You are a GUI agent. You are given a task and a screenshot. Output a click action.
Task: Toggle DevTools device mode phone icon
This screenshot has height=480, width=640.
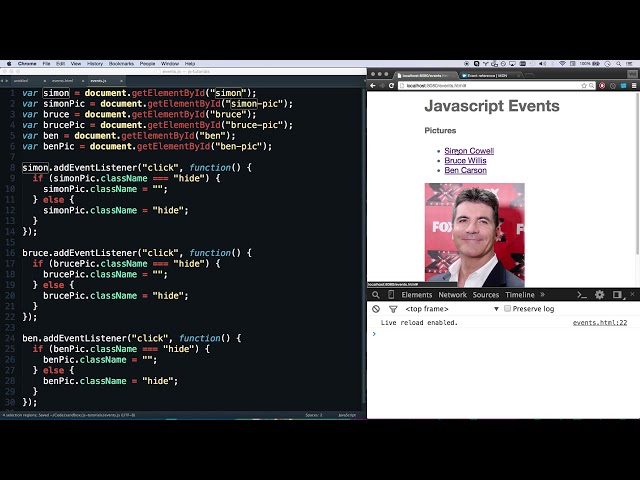click(391, 295)
